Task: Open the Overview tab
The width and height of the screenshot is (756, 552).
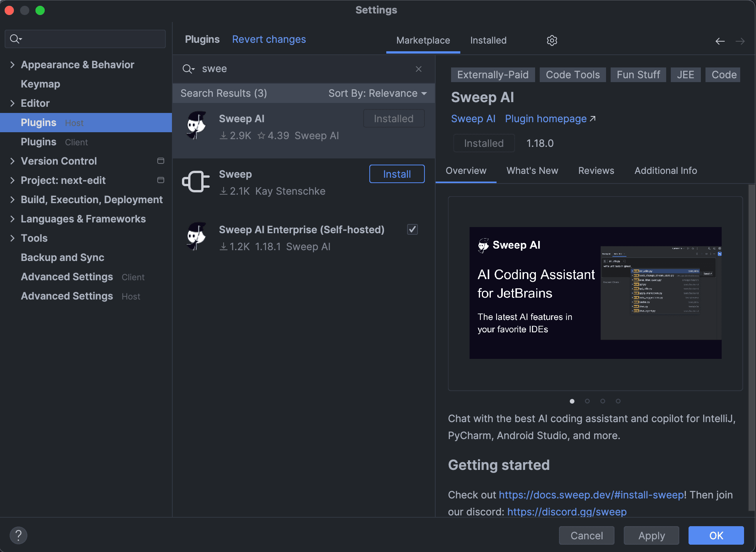Action: pyautogui.click(x=466, y=171)
